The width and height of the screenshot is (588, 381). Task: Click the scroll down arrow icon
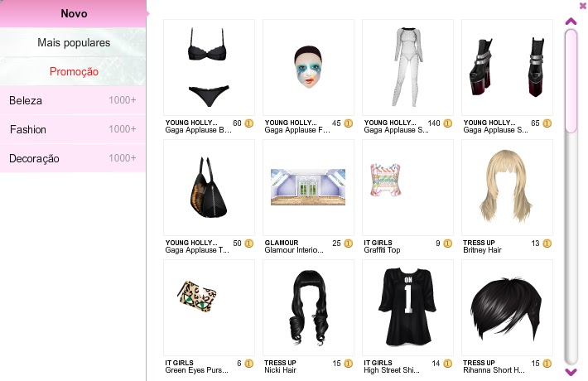pos(571,372)
